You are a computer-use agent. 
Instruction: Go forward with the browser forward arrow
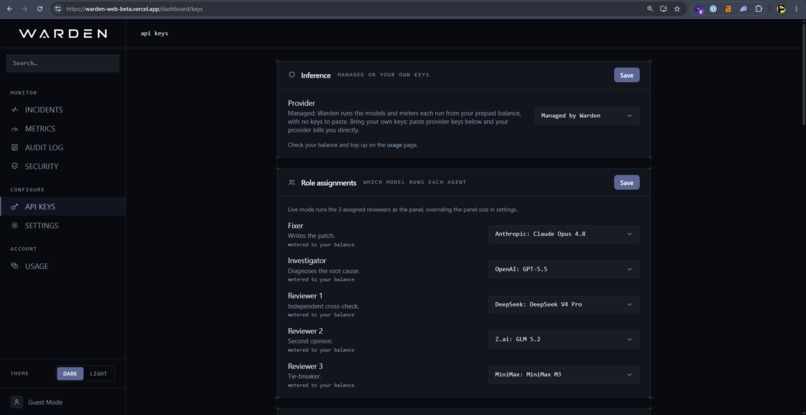click(25, 9)
